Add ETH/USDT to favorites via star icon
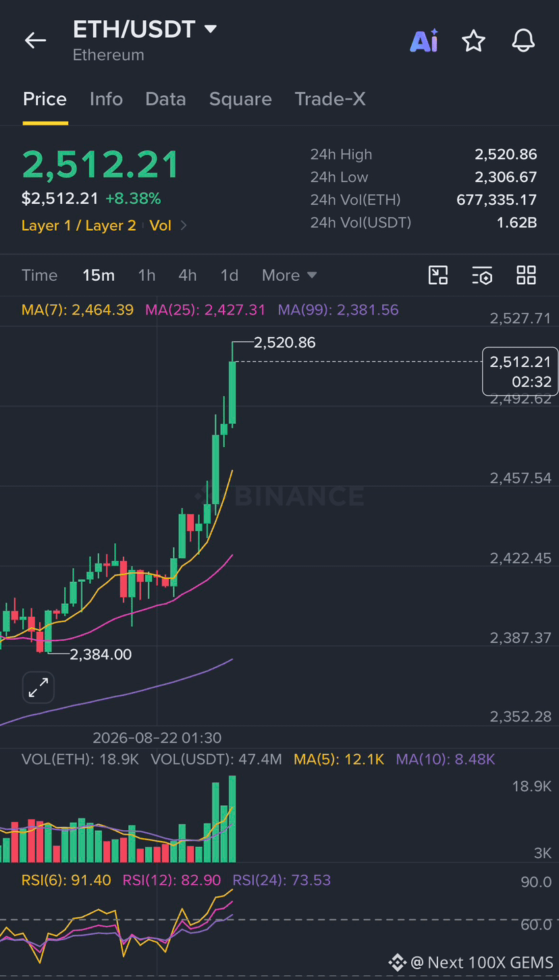 tap(473, 41)
